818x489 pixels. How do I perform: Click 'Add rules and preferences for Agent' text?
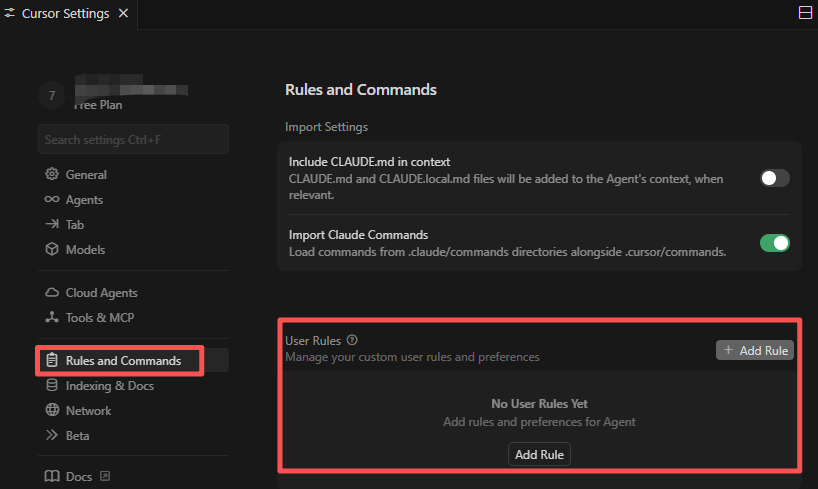pos(539,422)
